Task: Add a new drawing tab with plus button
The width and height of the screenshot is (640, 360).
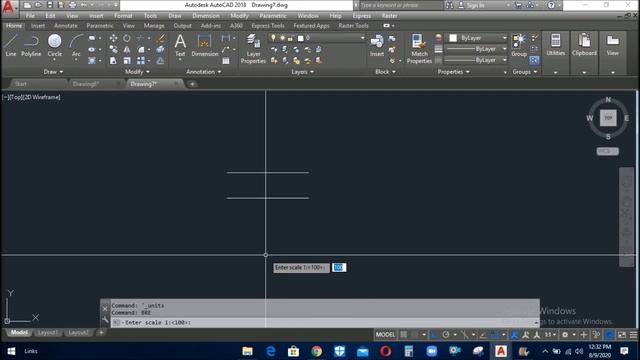Action: (x=192, y=84)
